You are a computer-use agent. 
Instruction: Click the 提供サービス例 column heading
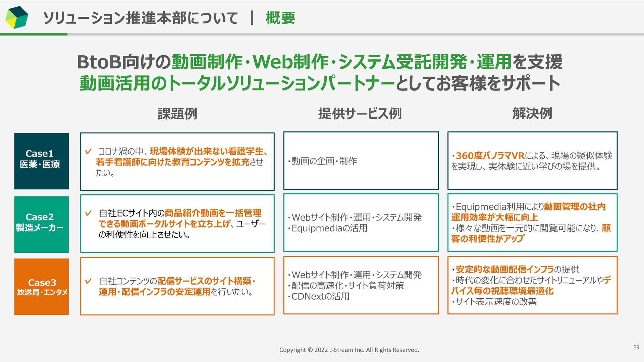coord(360,114)
